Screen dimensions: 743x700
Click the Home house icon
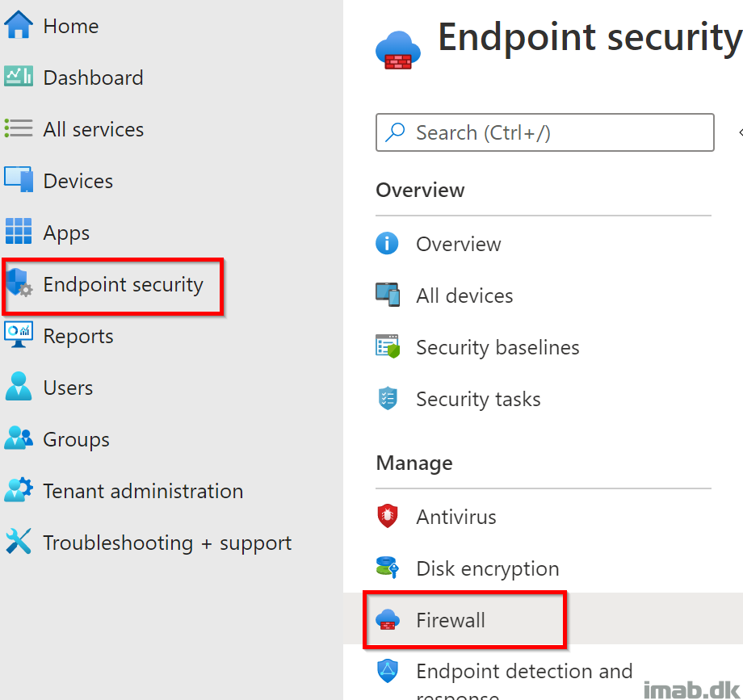tap(19, 25)
